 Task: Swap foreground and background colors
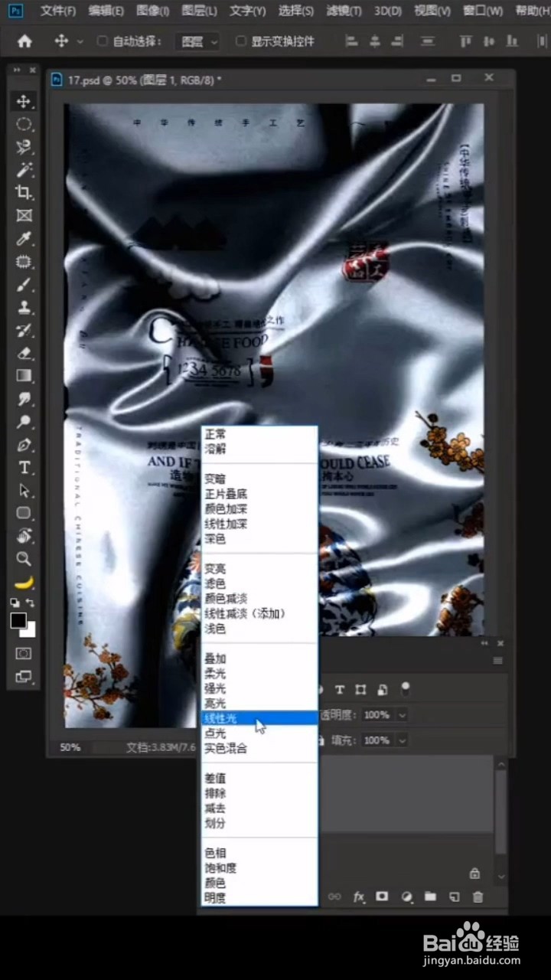(x=31, y=603)
